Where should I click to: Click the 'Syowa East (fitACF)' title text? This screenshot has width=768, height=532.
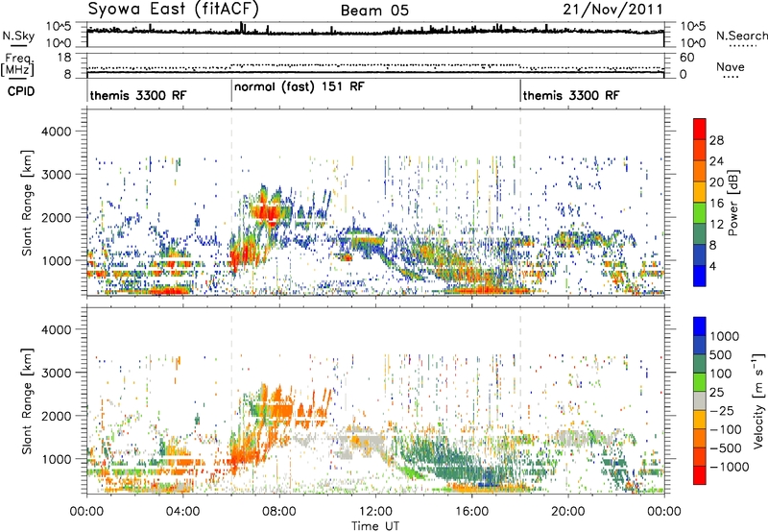174,9
